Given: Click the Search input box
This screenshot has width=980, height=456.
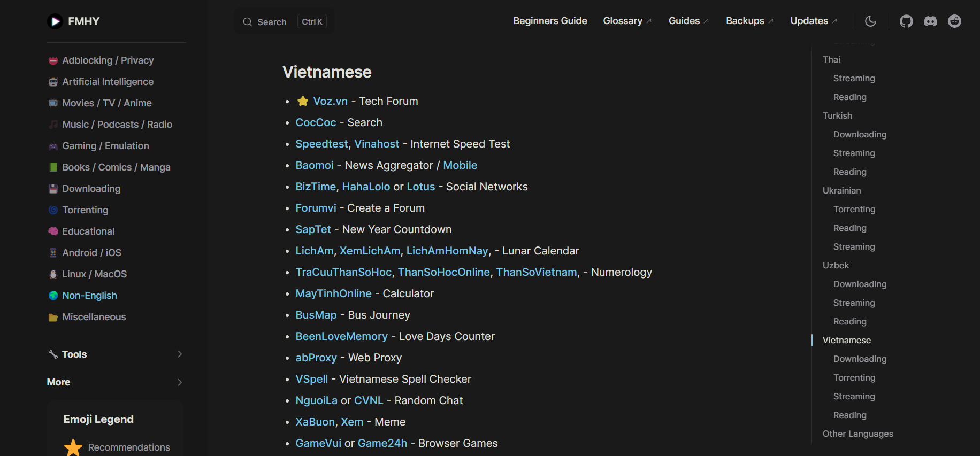Looking at the screenshot, I should tap(285, 22).
